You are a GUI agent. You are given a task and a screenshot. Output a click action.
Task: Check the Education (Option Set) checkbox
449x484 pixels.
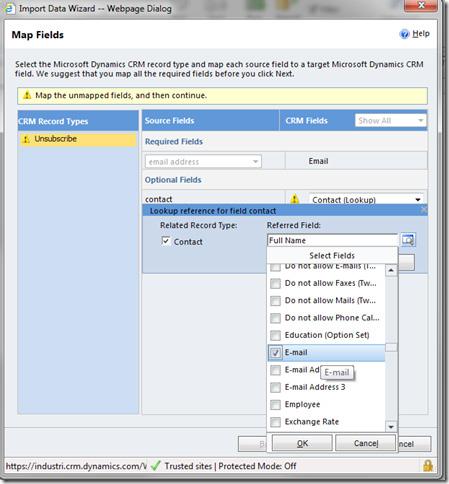pos(275,335)
